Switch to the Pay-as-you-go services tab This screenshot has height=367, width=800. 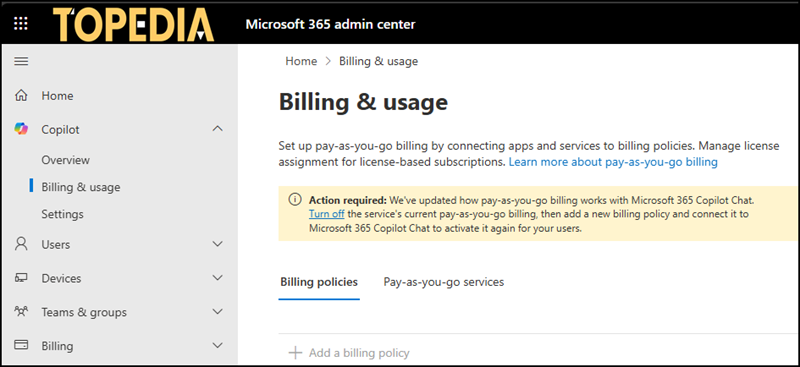pos(444,282)
